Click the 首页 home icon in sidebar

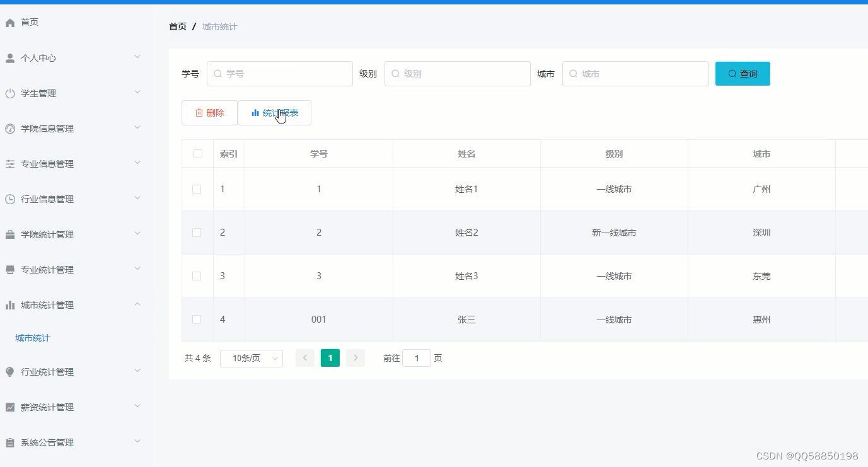point(10,22)
